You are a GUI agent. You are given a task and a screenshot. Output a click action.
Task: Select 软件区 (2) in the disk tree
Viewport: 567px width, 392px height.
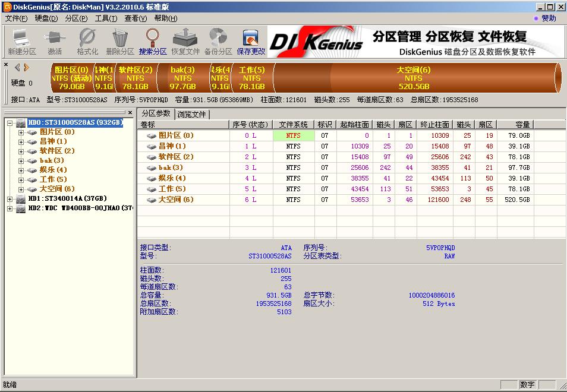click(x=57, y=151)
